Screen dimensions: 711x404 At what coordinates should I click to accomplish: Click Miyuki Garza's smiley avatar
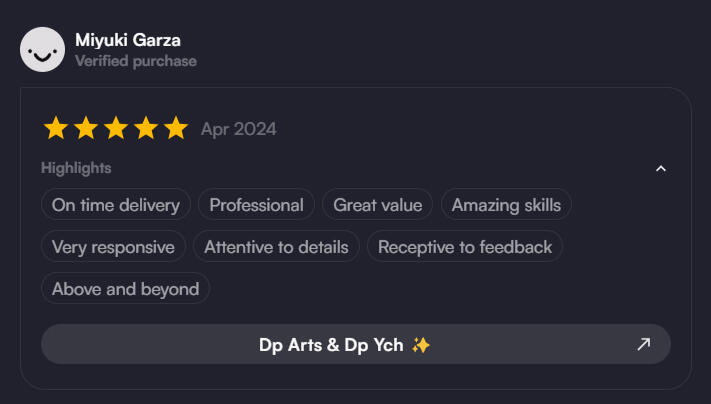42,49
